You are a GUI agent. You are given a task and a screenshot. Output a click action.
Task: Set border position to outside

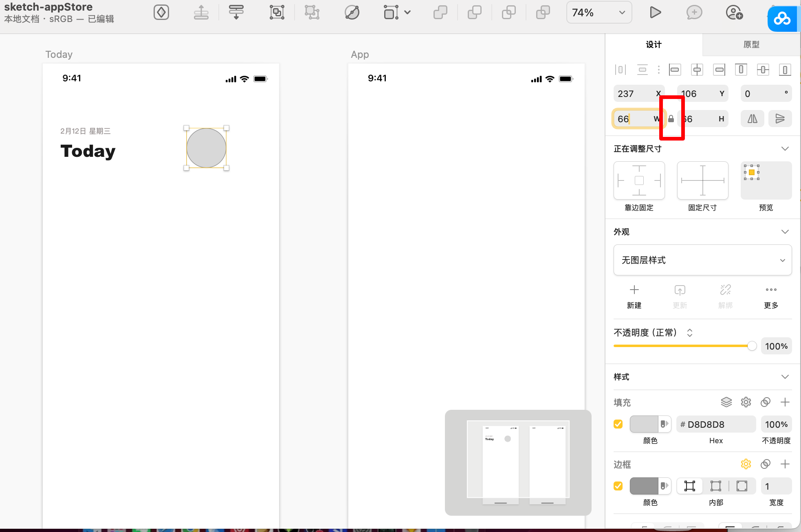click(742, 486)
